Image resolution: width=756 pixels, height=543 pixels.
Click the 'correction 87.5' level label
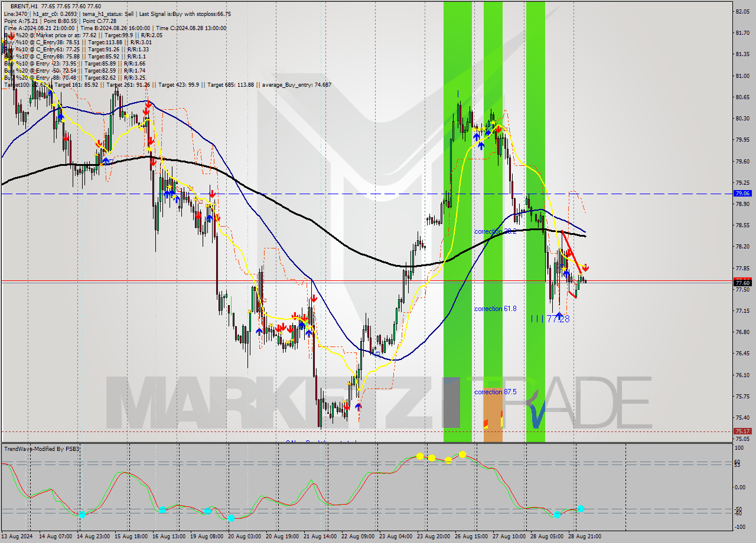click(x=496, y=392)
